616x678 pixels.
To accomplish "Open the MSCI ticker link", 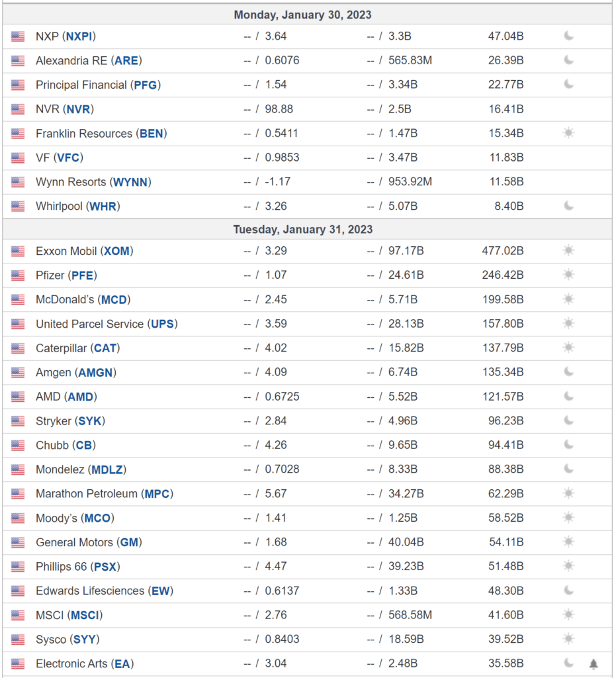I will (85, 615).
